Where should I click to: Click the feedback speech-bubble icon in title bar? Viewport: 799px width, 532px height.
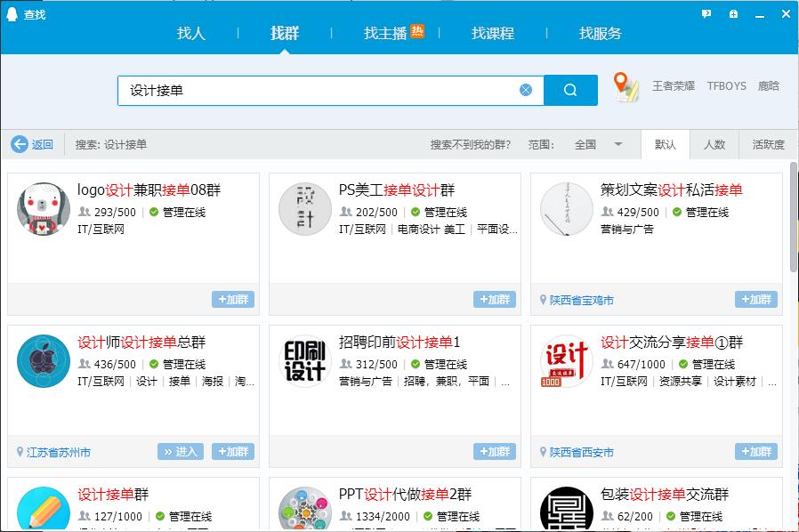[706, 12]
